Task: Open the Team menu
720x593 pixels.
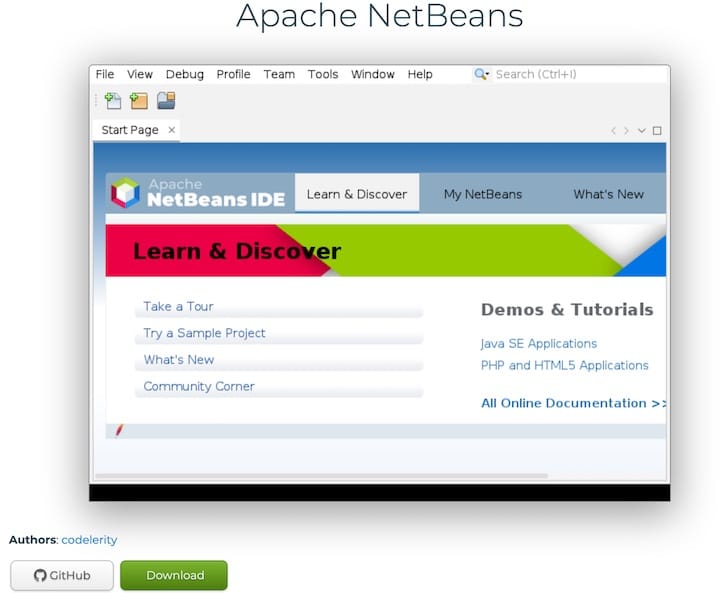Action: (x=279, y=74)
